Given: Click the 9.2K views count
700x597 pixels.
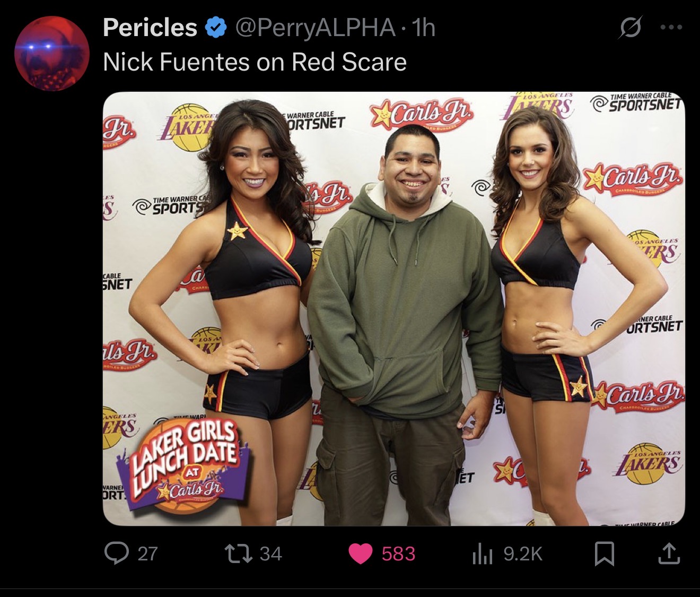Looking at the screenshot, I should (x=523, y=554).
